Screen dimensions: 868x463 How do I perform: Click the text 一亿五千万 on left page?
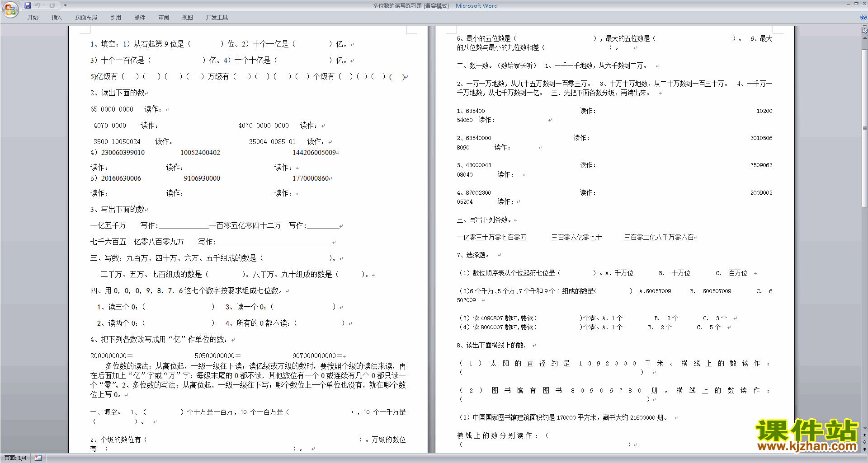(108, 226)
